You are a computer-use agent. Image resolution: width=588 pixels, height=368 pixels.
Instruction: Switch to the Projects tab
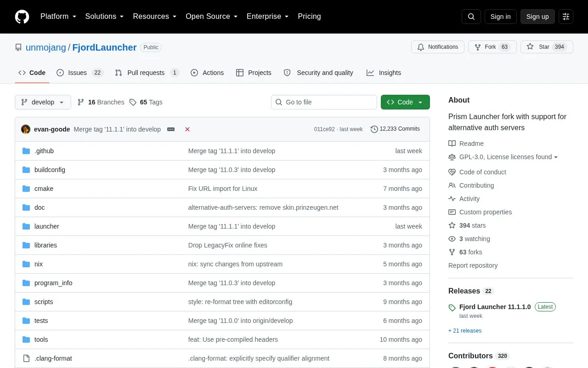point(254,73)
